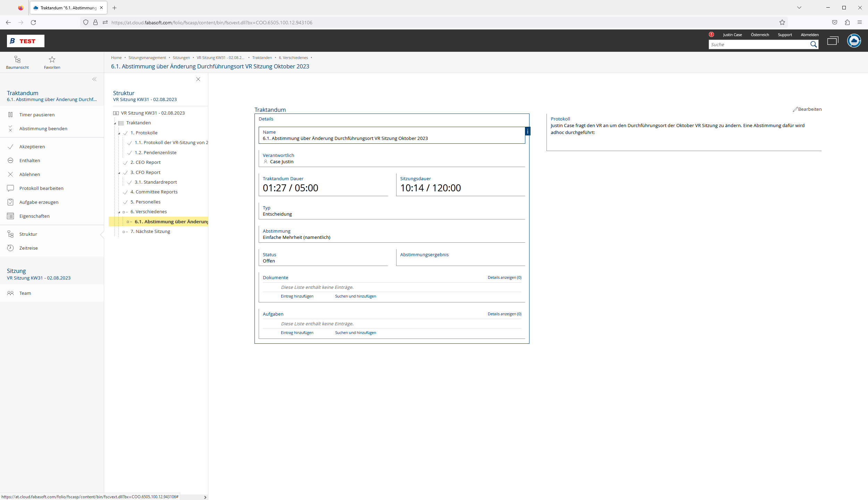The width and height of the screenshot is (868, 500).
Task: Click Abstimmung beenden icon
Action: tap(10, 128)
